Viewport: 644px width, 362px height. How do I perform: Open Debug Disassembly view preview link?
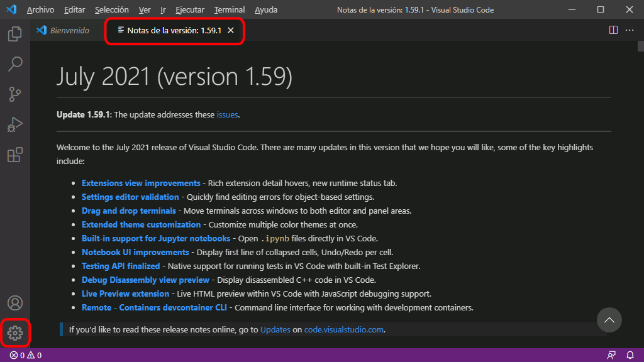[145, 280]
